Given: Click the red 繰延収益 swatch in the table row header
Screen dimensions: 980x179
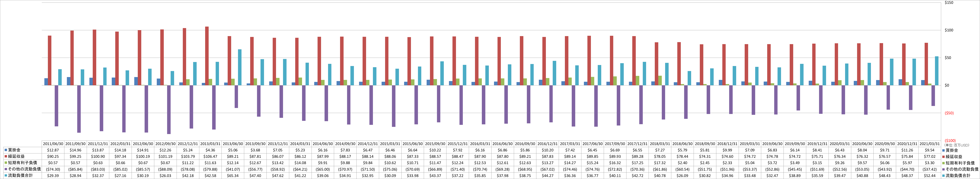Looking at the screenshot, I should 6,157.
